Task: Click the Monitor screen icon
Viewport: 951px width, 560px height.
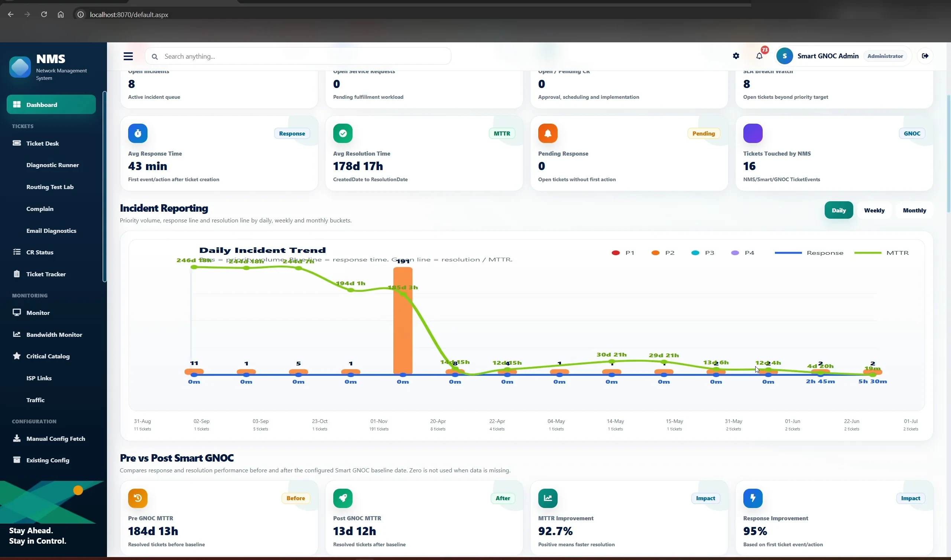Action: pyautogui.click(x=17, y=312)
